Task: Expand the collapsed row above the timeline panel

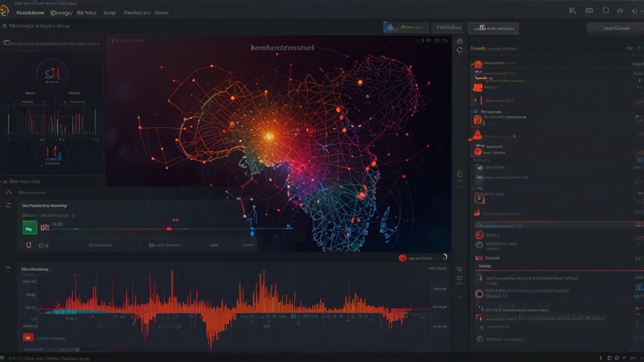Action: [x=9, y=192]
